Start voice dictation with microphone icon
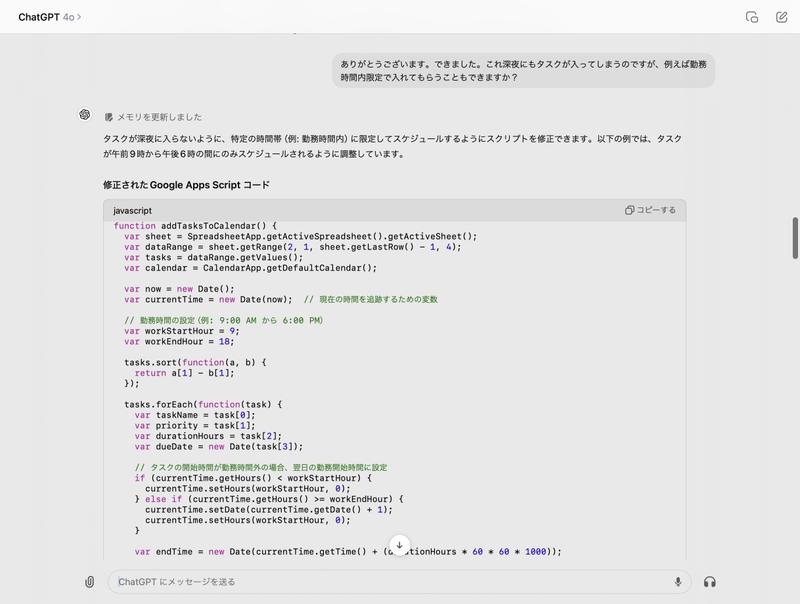This screenshot has width=800, height=604. pyautogui.click(x=678, y=582)
